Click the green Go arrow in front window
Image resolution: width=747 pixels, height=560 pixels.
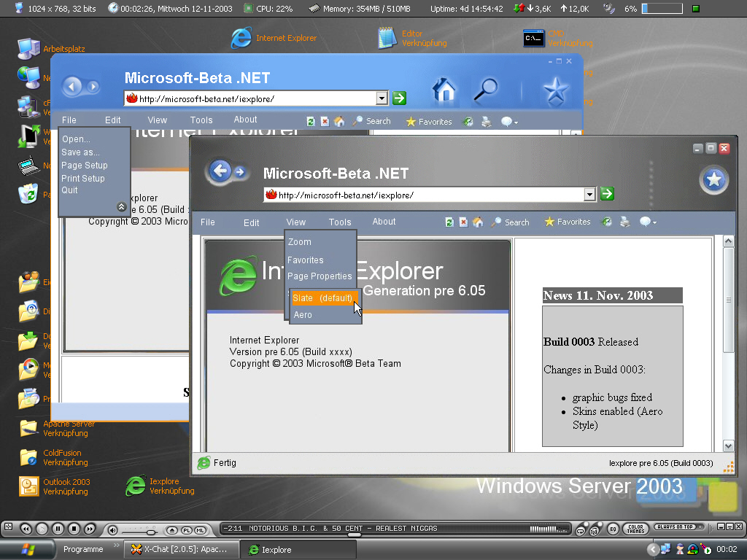607,194
